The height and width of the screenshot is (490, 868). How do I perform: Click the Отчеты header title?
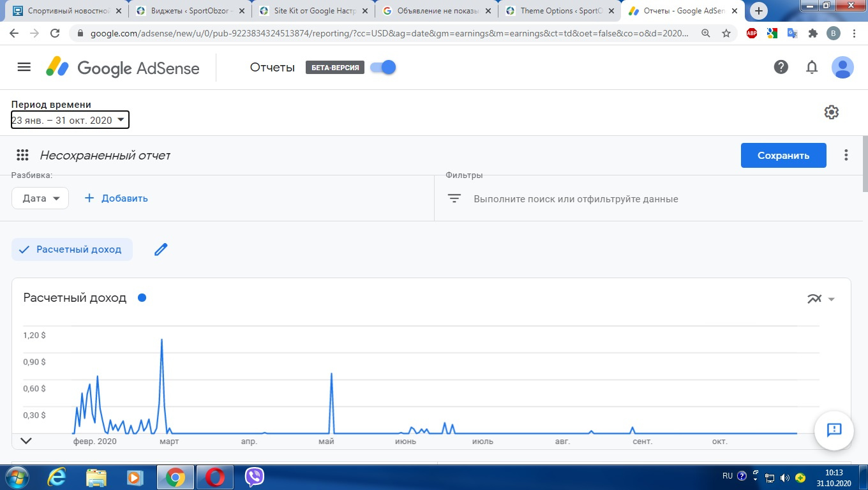[x=273, y=68]
